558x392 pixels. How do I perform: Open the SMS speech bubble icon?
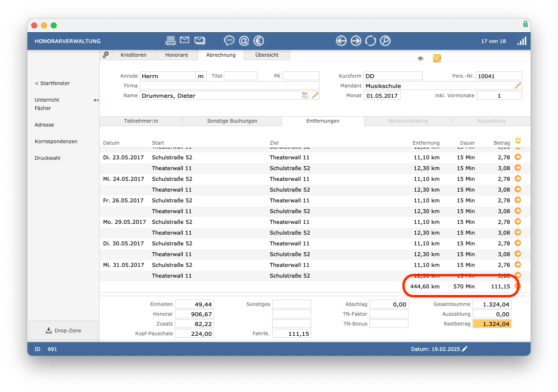tap(229, 41)
